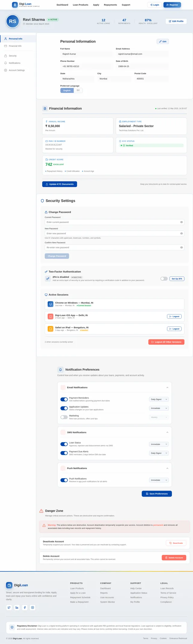Show the current password with eye icon
193x644 pixels.
point(182,222)
